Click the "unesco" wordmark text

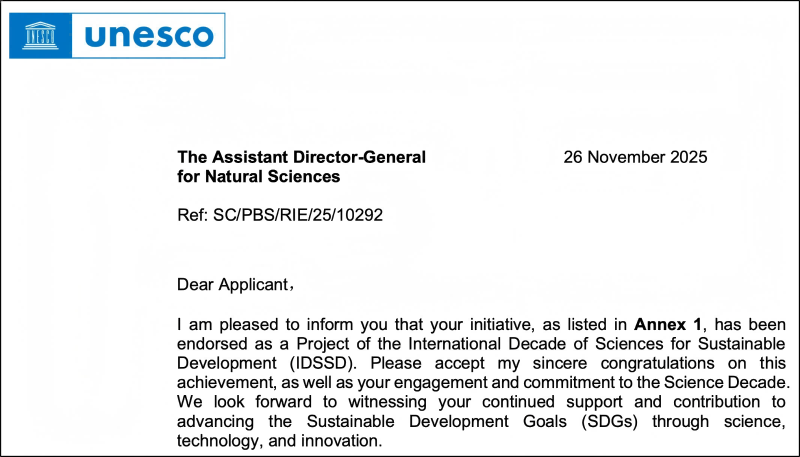point(148,36)
